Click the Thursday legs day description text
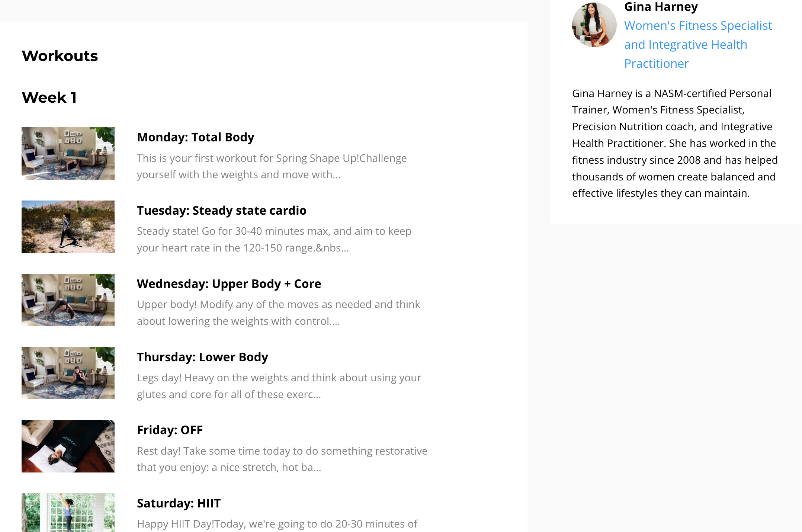The image size is (802, 532). click(x=279, y=386)
